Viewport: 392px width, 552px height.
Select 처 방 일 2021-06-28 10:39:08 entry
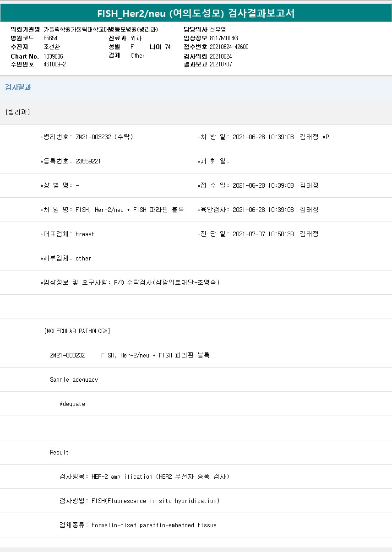pos(263,137)
